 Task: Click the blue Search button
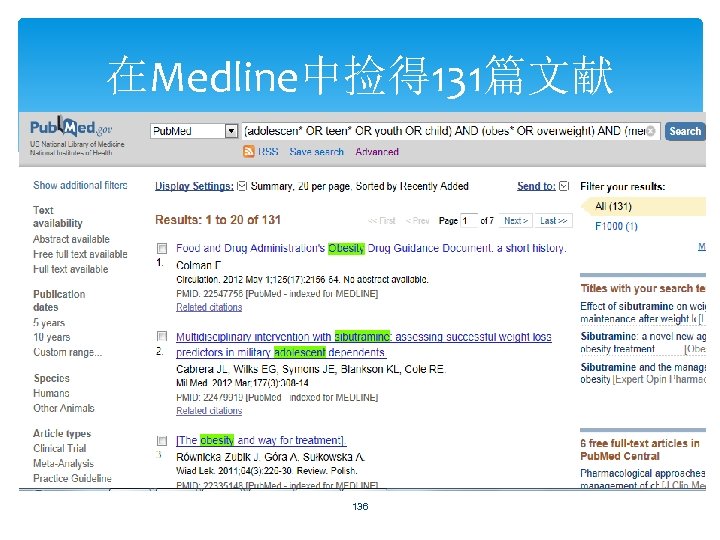(x=685, y=131)
